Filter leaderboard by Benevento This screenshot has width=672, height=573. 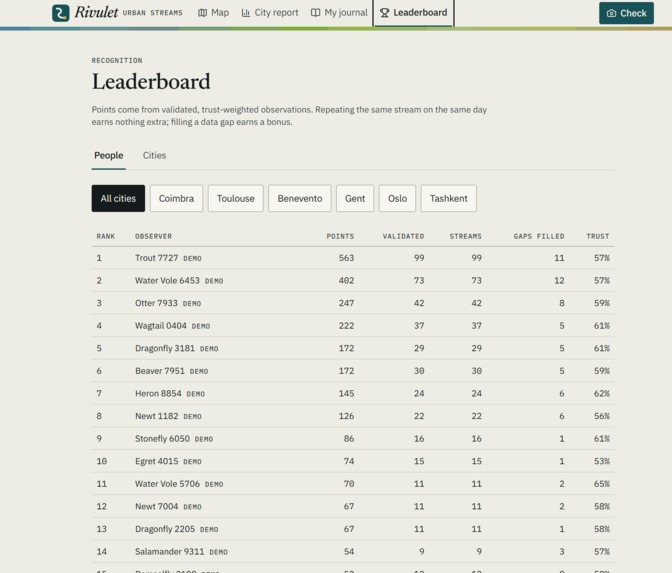click(x=300, y=198)
